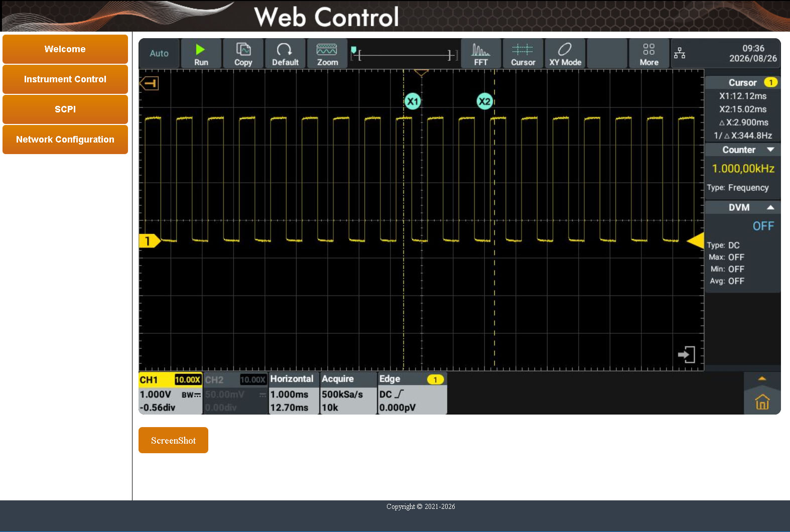790x532 pixels.
Task: Open the Horizontal timebase settings
Action: click(x=294, y=393)
